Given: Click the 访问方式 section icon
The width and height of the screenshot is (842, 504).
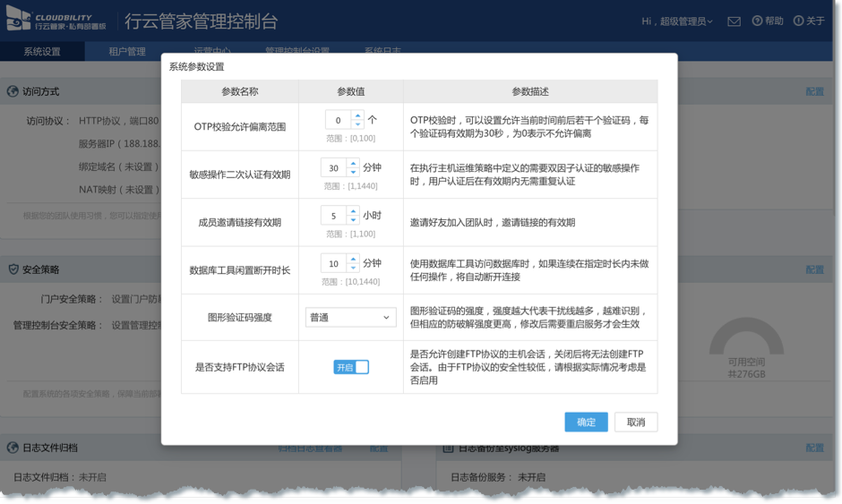Looking at the screenshot, I should click(13, 91).
